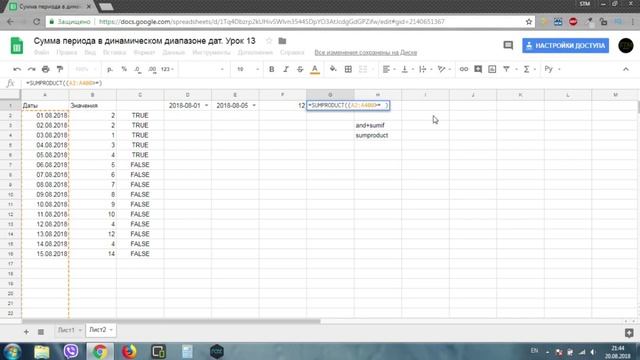The width and height of the screenshot is (640, 360).
Task: Open the Windows Start button
Action: pyautogui.click(x=12, y=351)
